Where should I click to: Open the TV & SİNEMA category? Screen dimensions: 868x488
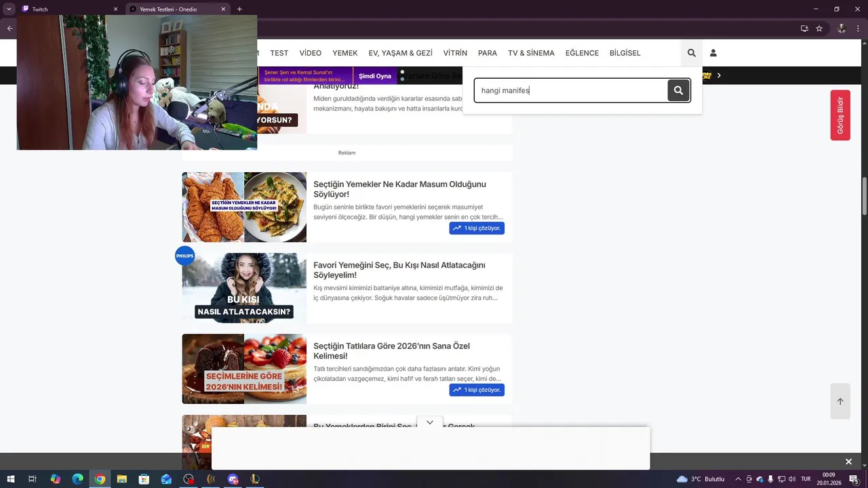531,53
